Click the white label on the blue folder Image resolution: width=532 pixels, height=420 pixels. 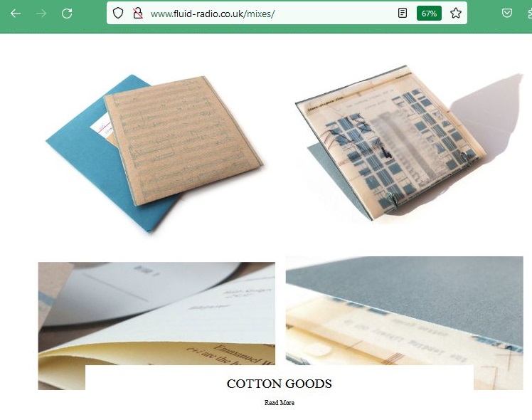pyautogui.click(x=101, y=127)
